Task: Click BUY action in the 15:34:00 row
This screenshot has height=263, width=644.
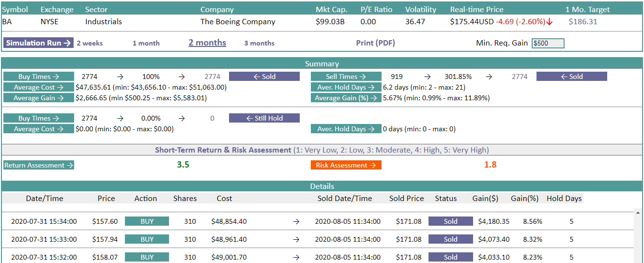Action: [x=147, y=221]
